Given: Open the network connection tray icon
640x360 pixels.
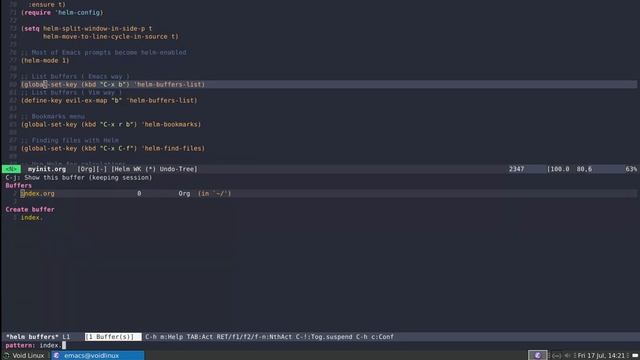Looking at the screenshot, I should click(556, 356).
